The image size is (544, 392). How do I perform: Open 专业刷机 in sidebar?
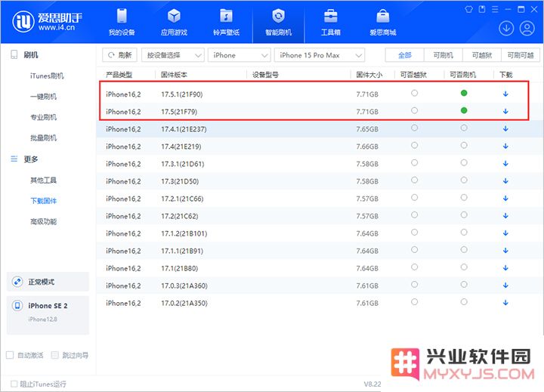(x=43, y=117)
